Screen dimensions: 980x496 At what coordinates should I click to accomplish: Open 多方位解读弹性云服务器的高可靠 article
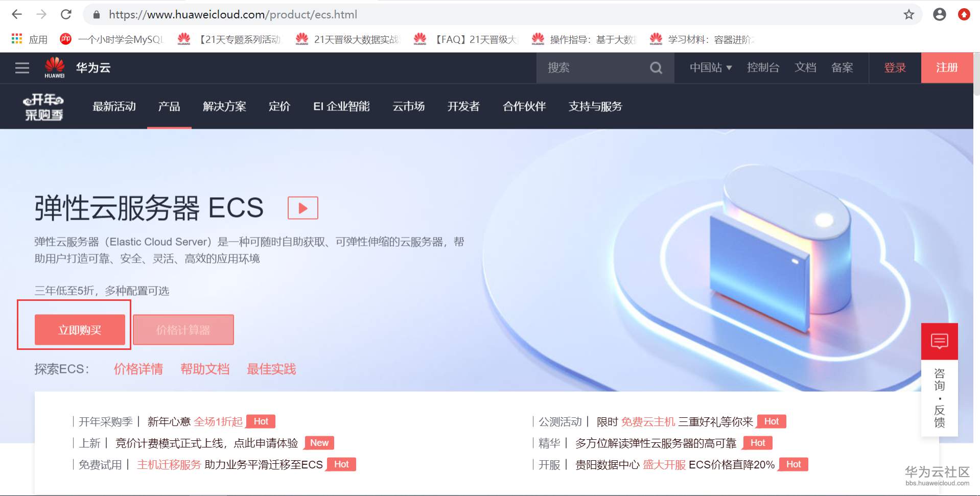point(656,443)
